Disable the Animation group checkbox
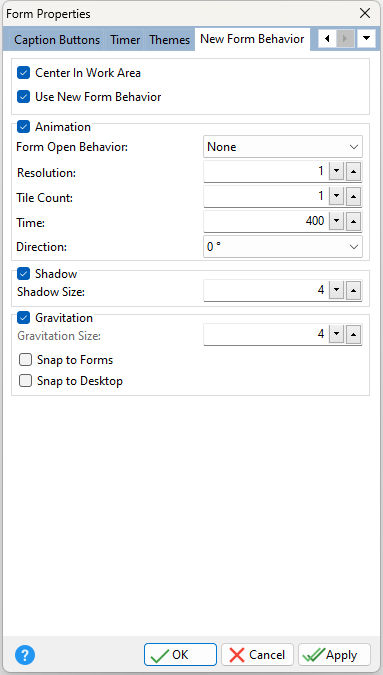This screenshot has width=383, height=675. [x=23, y=127]
